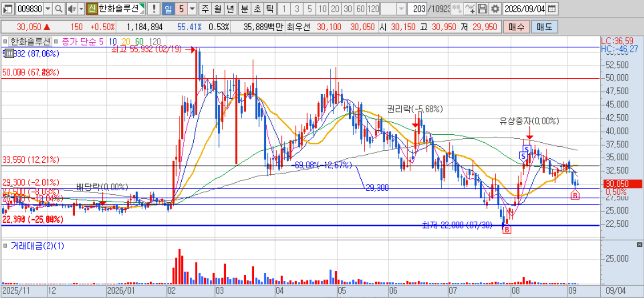Click the red B marker under September candles

(575, 195)
